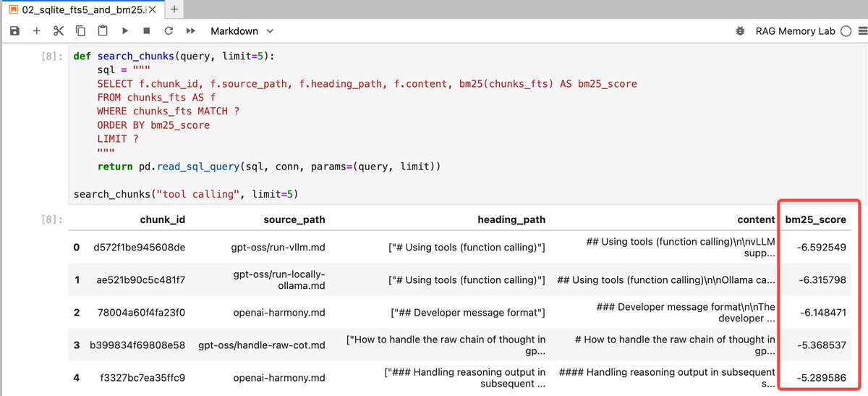Click the search_chunks("tool calling") call line
The image size is (868, 396).
tap(186, 194)
